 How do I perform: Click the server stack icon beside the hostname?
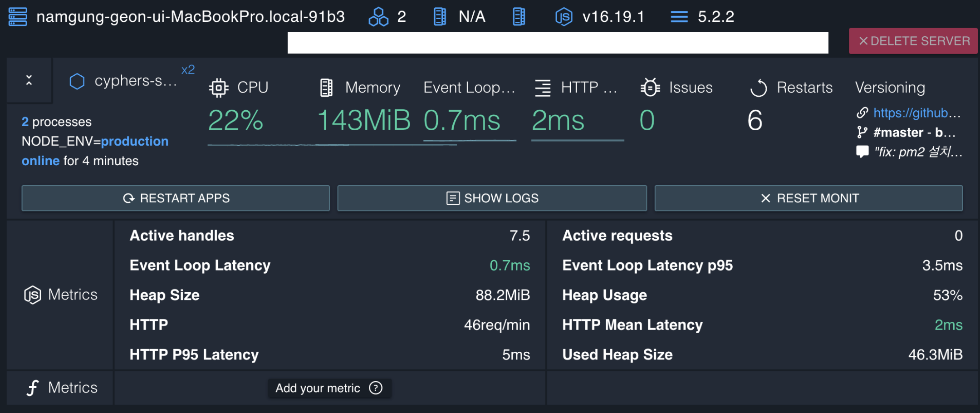[x=18, y=17]
